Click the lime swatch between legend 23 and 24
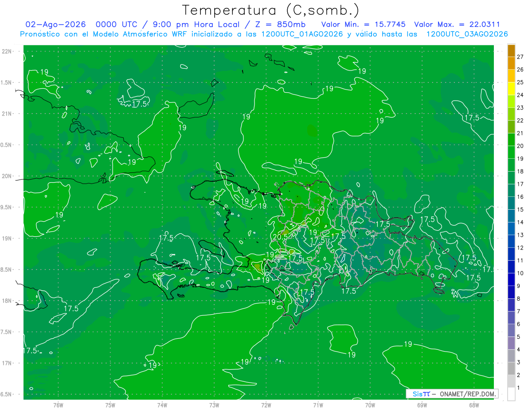This screenshot has height=411, width=532. tap(511, 101)
